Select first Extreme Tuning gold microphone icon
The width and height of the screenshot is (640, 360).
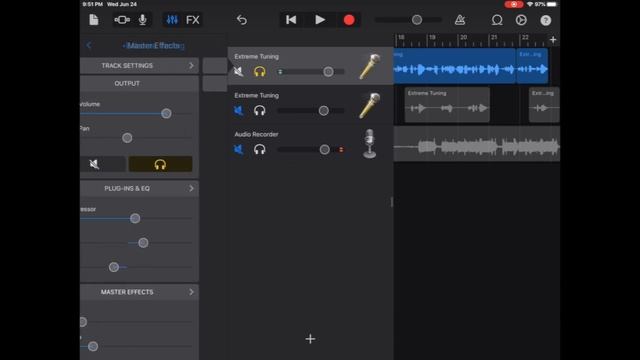point(370,66)
